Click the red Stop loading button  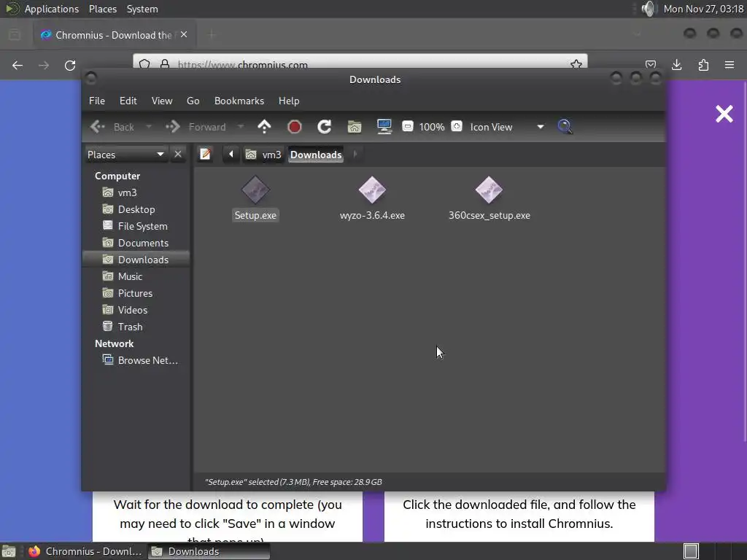pyautogui.click(x=295, y=127)
